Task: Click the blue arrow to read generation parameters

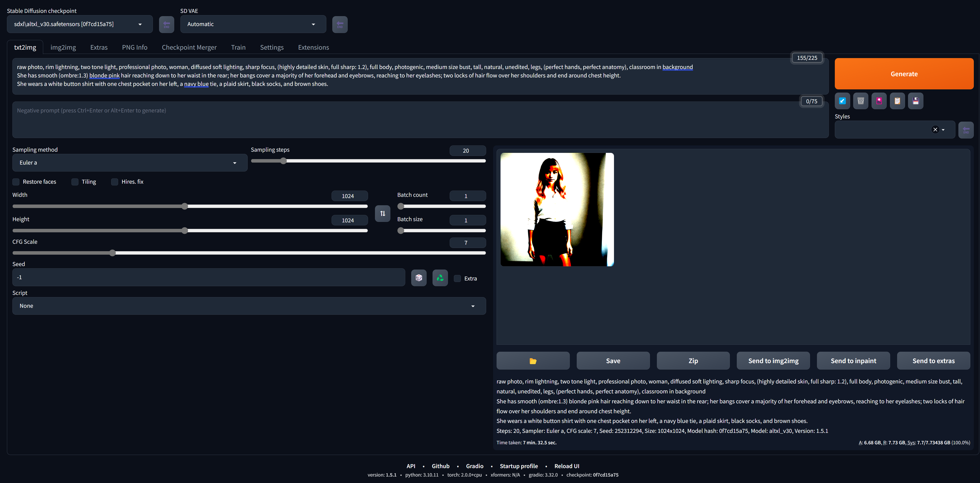Action: click(842, 101)
